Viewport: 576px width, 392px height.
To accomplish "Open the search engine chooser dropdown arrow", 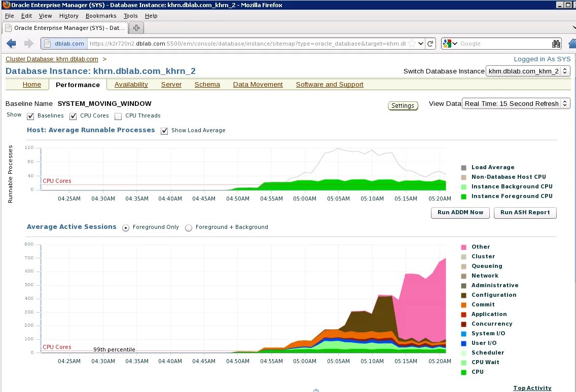I will click(455, 44).
